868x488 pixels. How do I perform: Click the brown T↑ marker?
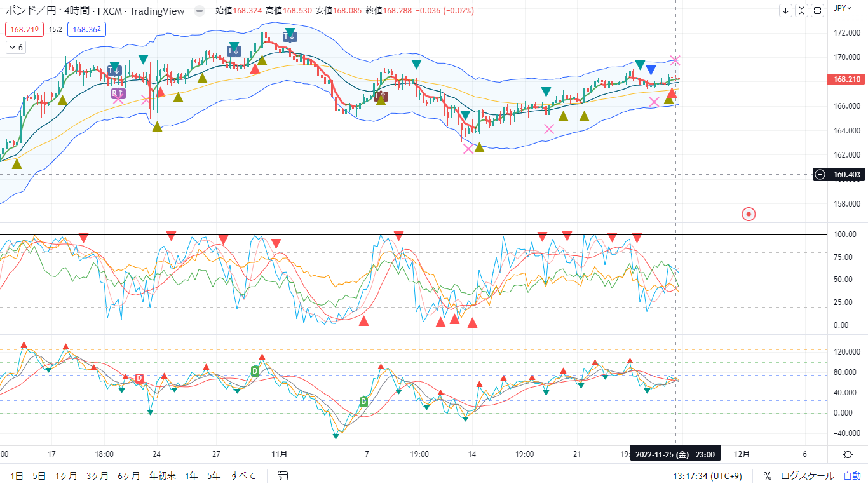[x=381, y=97]
